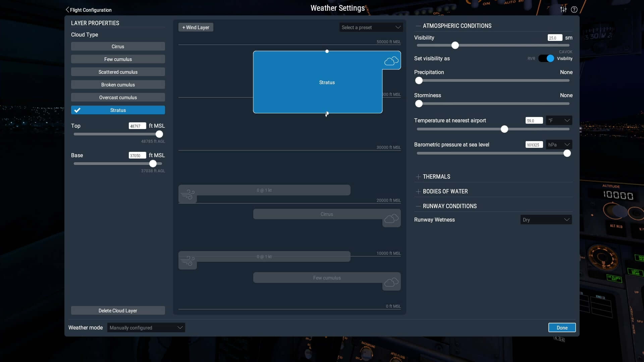
Task: Toggle the RVR/Visibility switch
Action: [x=546, y=58]
